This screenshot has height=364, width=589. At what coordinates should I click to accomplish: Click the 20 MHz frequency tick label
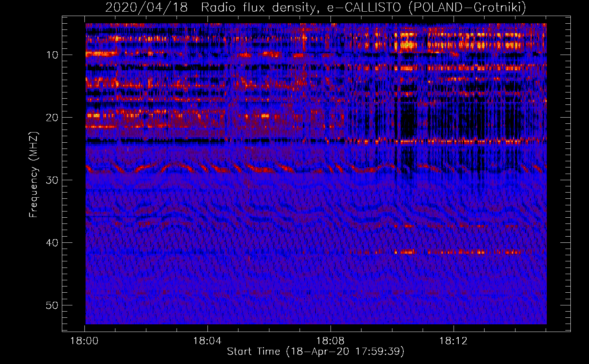click(52, 118)
